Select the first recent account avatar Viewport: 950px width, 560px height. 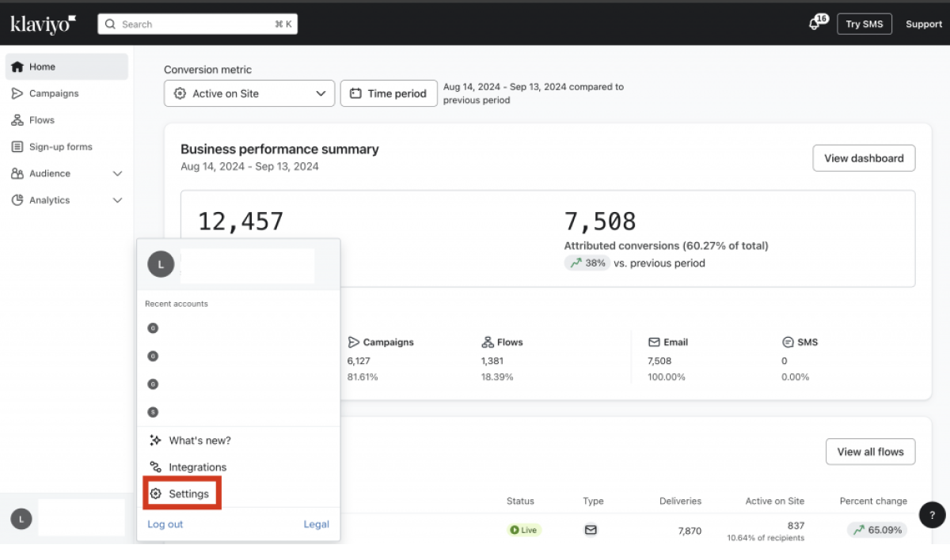(x=153, y=327)
